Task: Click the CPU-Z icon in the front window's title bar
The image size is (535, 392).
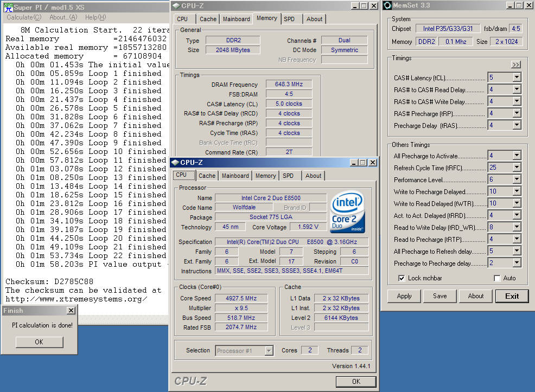Action: coord(175,163)
